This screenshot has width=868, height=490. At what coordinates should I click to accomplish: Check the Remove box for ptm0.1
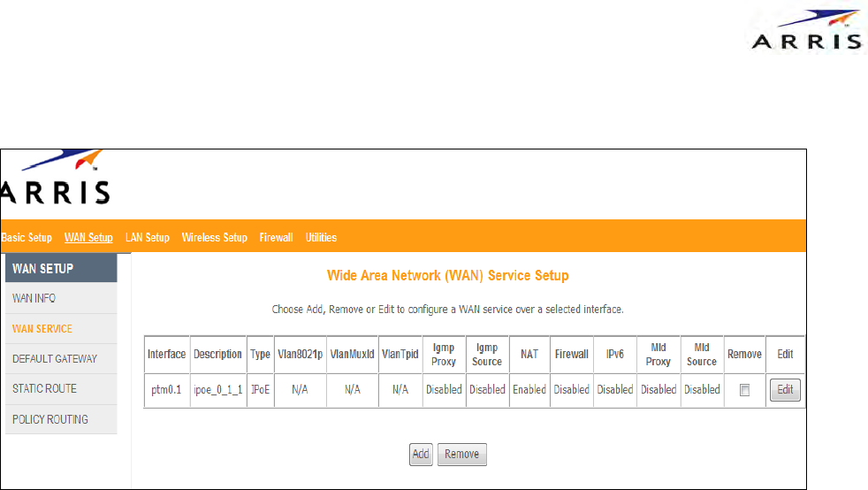(x=744, y=390)
